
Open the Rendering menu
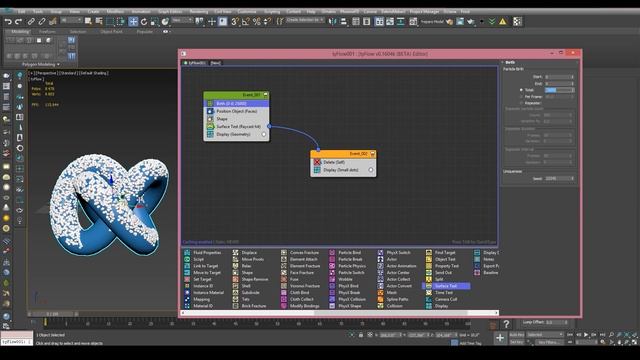(199, 11)
